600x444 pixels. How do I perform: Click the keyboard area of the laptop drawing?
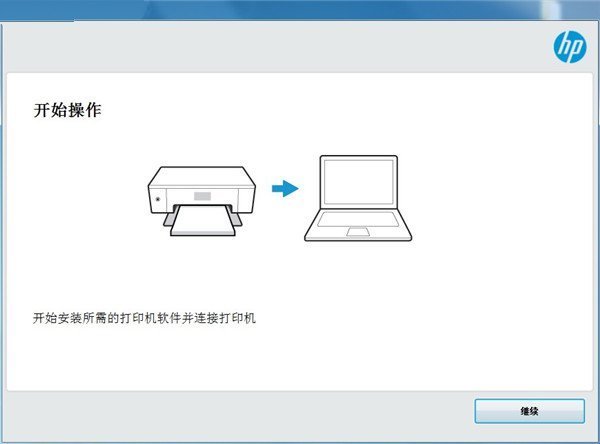pos(358,219)
